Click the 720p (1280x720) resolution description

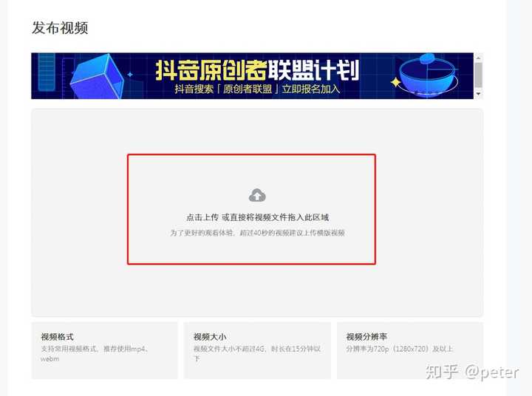(x=399, y=349)
